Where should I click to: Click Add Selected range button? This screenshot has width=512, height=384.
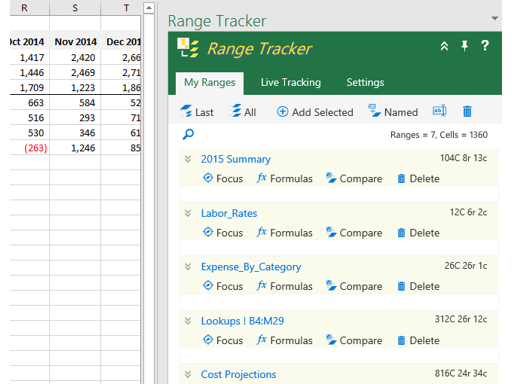click(x=315, y=112)
